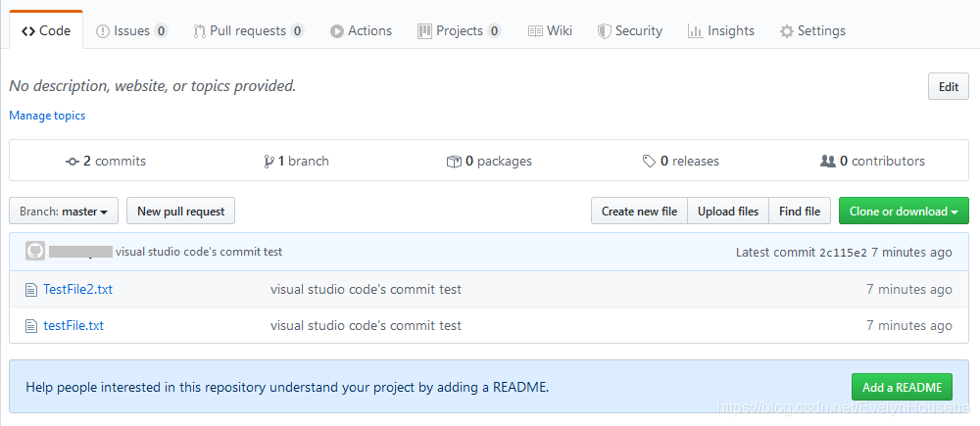The height and width of the screenshot is (426, 980).
Task: Switch to the Issues tab
Action: point(131,30)
